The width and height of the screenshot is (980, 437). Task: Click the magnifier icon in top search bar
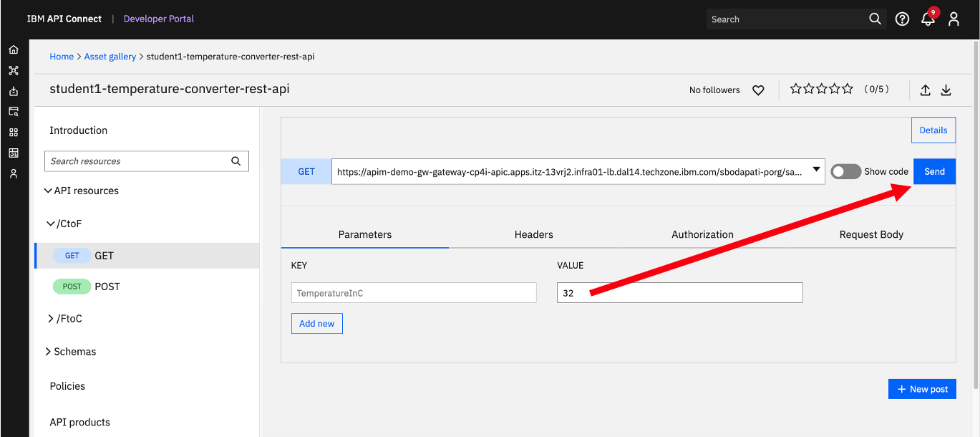pyautogui.click(x=875, y=19)
